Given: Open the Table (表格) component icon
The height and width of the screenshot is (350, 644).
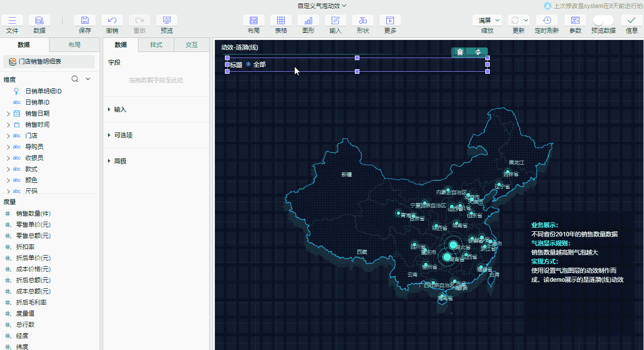Looking at the screenshot, I should coord(281,21).
